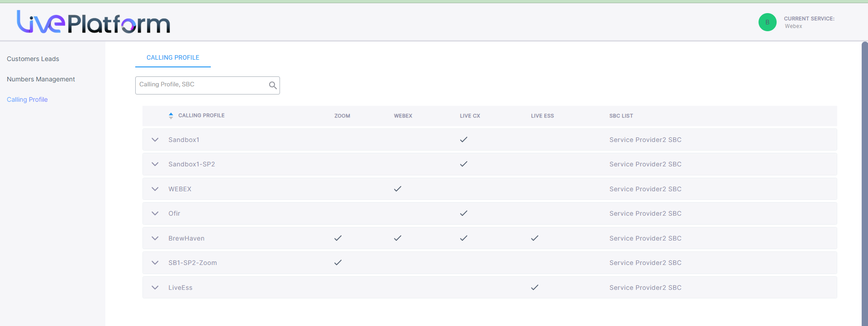This screenshot has height=326, width=868.
Task: Click the Live ESS checkmark for LiveEss
Action: tap(535, 288)
